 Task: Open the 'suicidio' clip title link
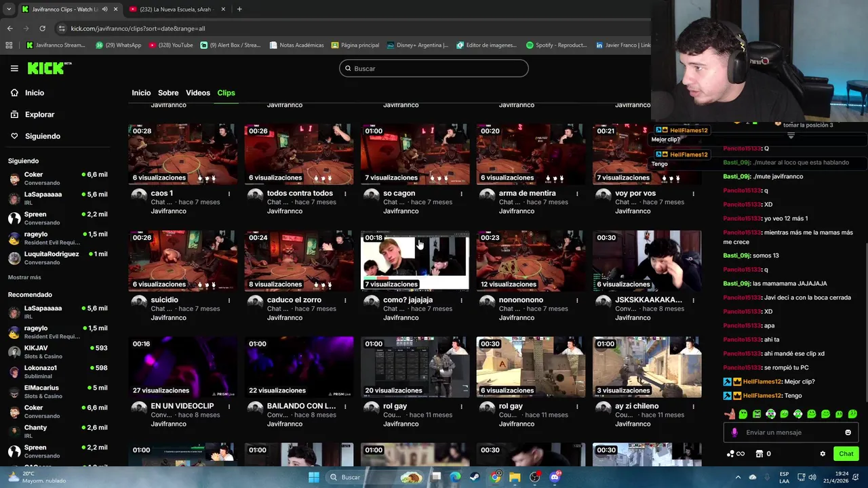coord(164,300)
